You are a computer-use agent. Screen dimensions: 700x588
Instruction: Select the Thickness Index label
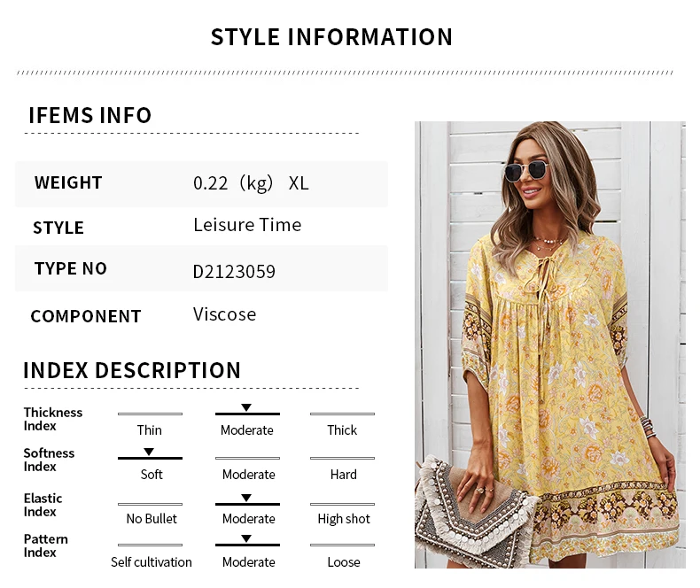(x=52, y=419)
